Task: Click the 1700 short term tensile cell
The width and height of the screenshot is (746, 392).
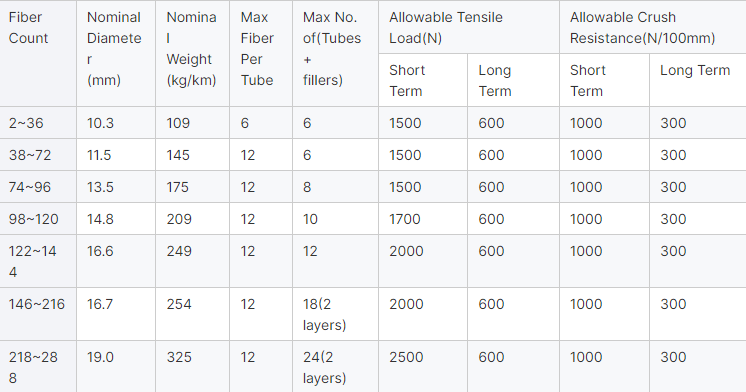Action: [x=422, y=218]
